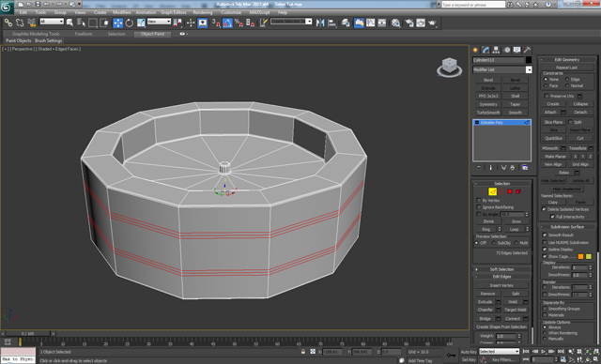The height and width of the screenshot is (364, 601).
Task: Toggle the Isoline Display checkbox
Action: click(545, 250)
